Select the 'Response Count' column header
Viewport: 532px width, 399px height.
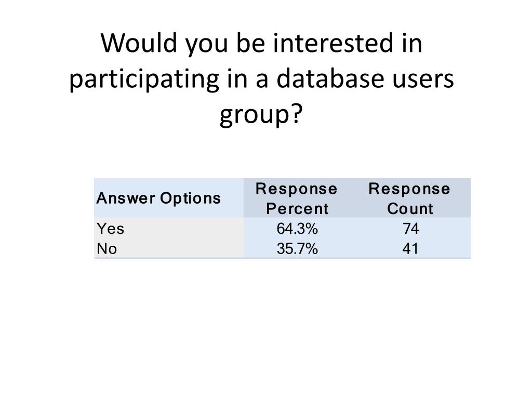[410, 198]
